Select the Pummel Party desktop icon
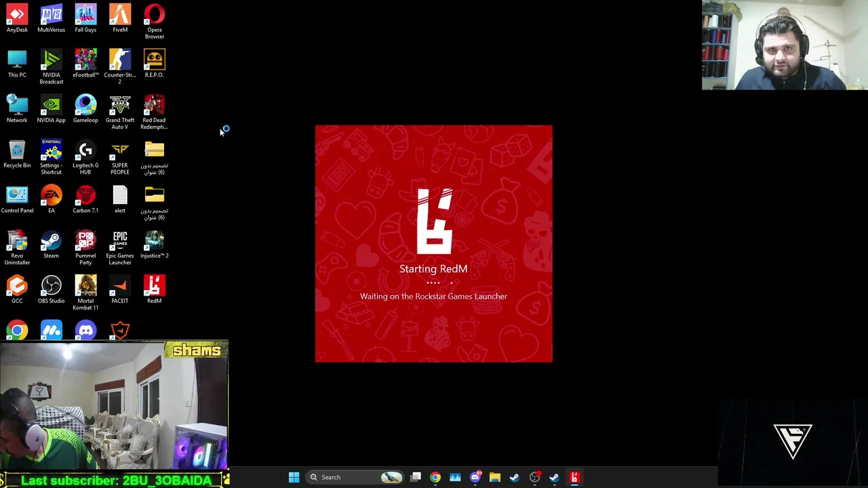Image resolution: width=868 pixels, height=488 pixels. (x=85, y=248)
